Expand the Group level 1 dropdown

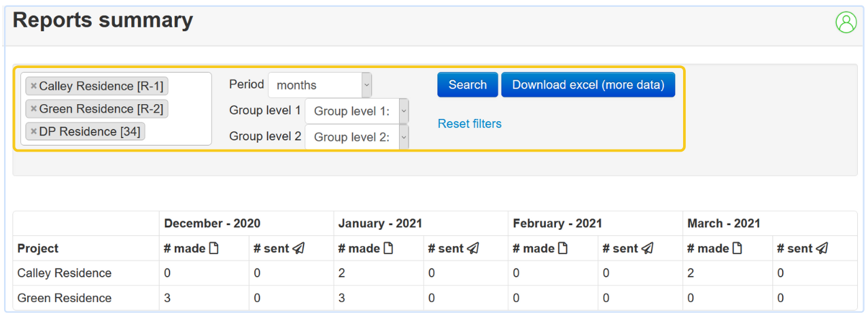point(357,111)
